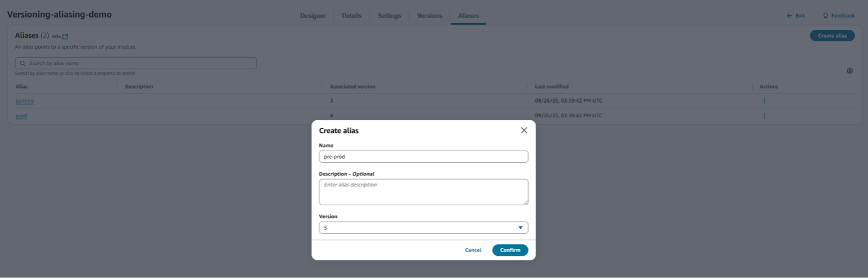Close the Create alias dialog

point(524,131)
